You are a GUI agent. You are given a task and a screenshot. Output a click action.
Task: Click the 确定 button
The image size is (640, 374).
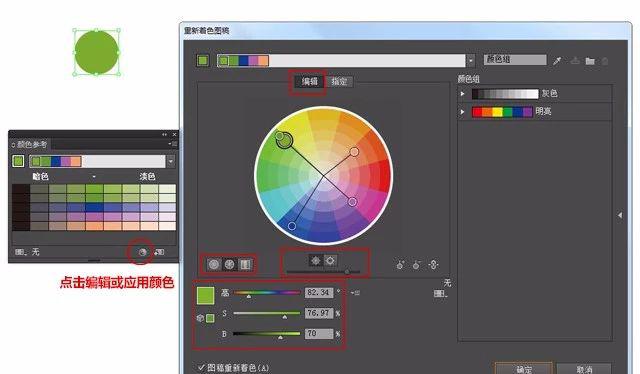524,369
